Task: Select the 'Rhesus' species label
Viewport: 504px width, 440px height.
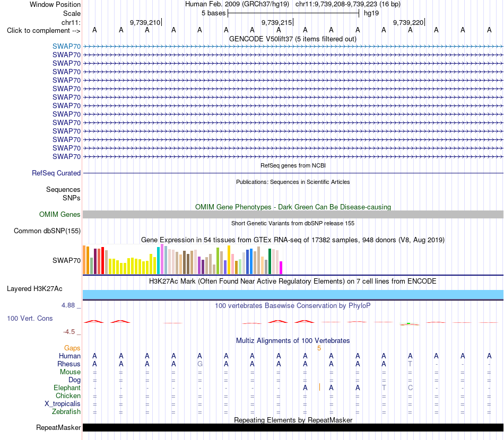Action: (x=69, y=364)
